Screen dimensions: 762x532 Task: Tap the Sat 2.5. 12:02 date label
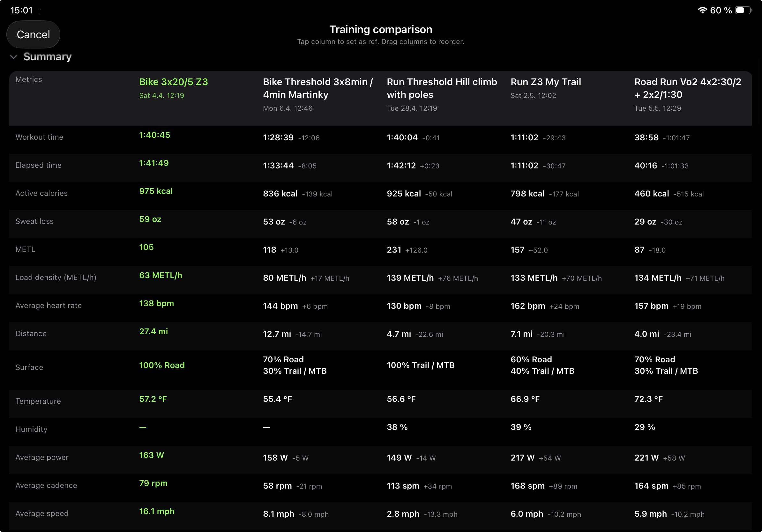[x=533, y=95]
